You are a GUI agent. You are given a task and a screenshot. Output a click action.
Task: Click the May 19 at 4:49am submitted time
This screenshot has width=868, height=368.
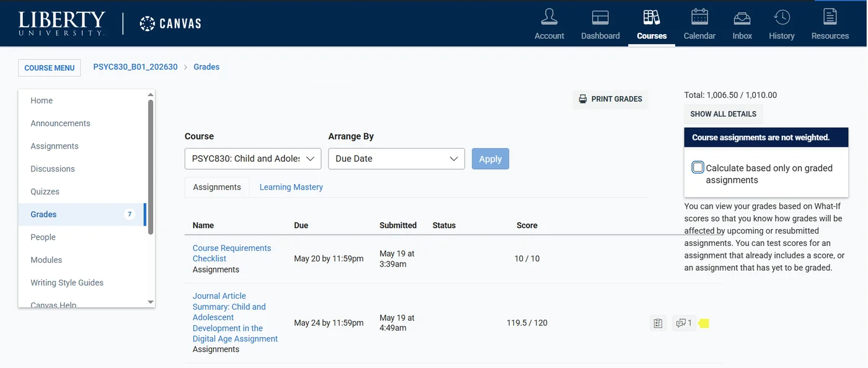click(397, 323)
